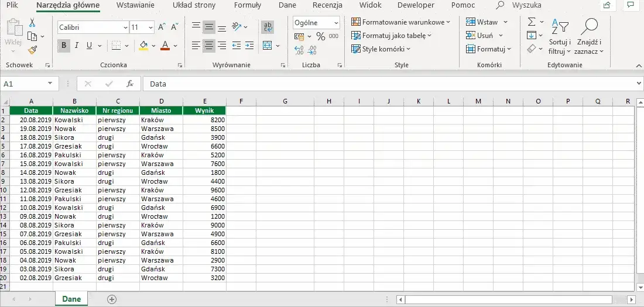644x307 pixels.
Task: Open the Wstawianie ribbon tab
Action: click(136, 5)
